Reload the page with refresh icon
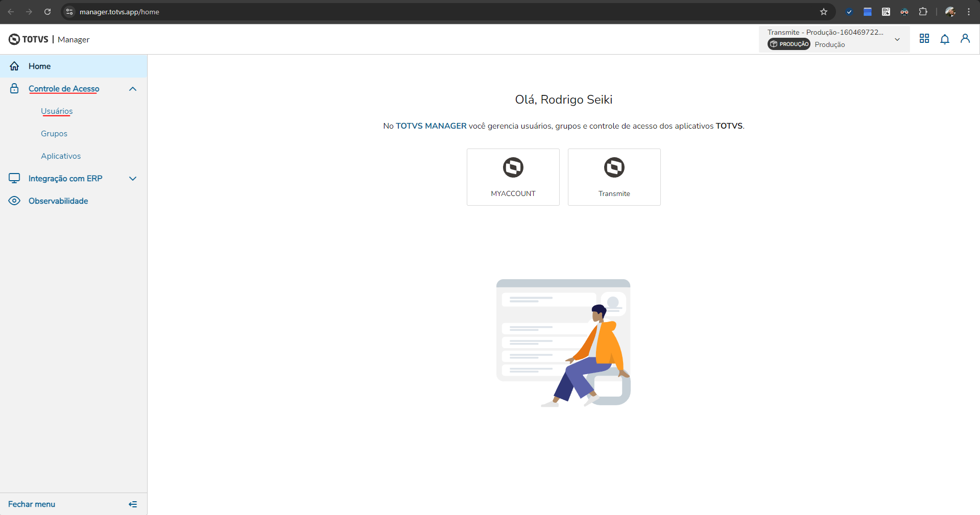 [47, 12]
